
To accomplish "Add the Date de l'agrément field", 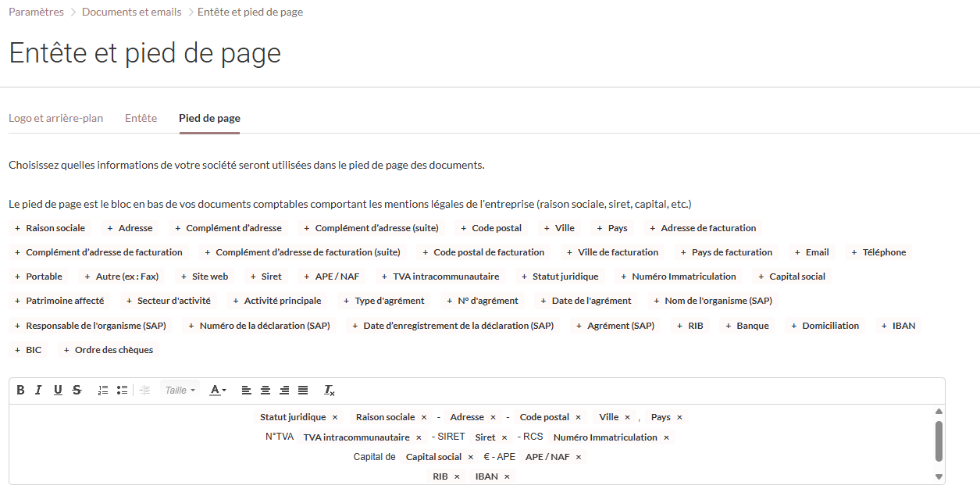I will click(586, 301).
